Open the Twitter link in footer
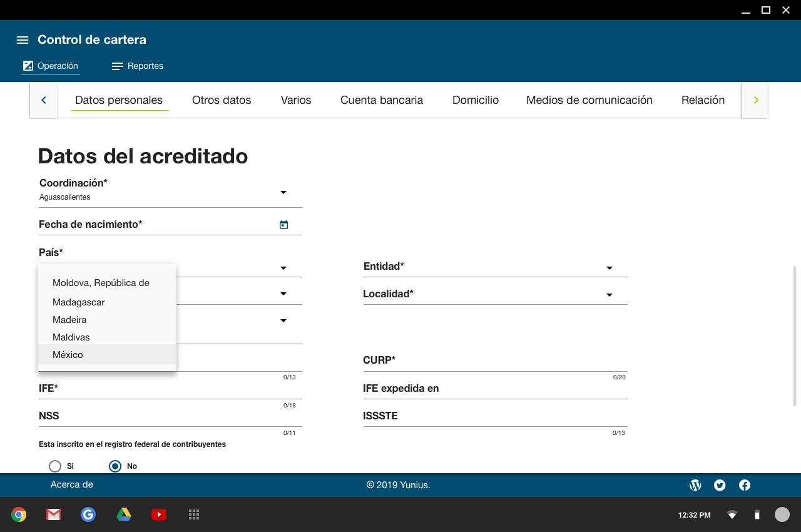The height and width of the screenshot is (532, 801). coord(720,485)
